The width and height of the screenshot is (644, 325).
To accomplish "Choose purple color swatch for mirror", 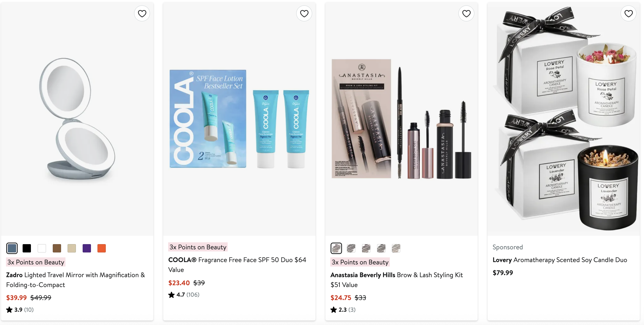I will pos(87,248).
